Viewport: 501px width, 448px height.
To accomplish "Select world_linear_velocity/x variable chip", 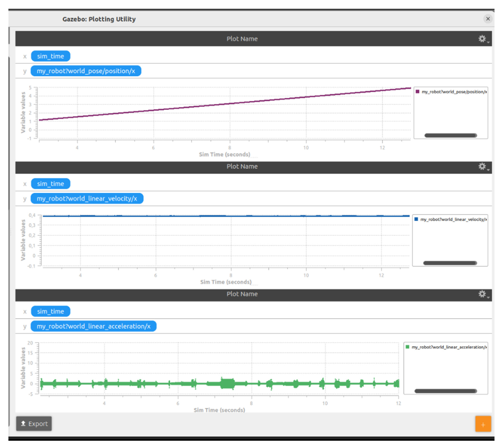I will click(87, 199).
